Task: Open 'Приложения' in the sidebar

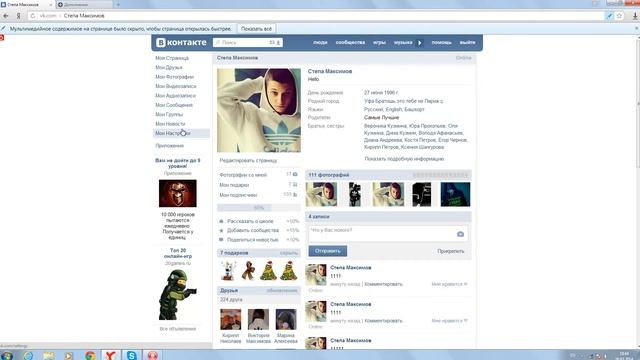Action: tap(169, 146)
